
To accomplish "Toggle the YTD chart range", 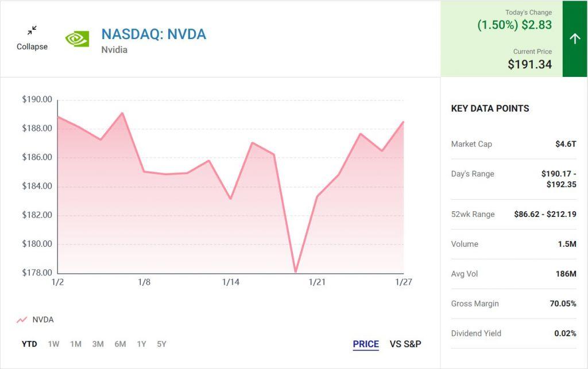I will tap(29, 344).
